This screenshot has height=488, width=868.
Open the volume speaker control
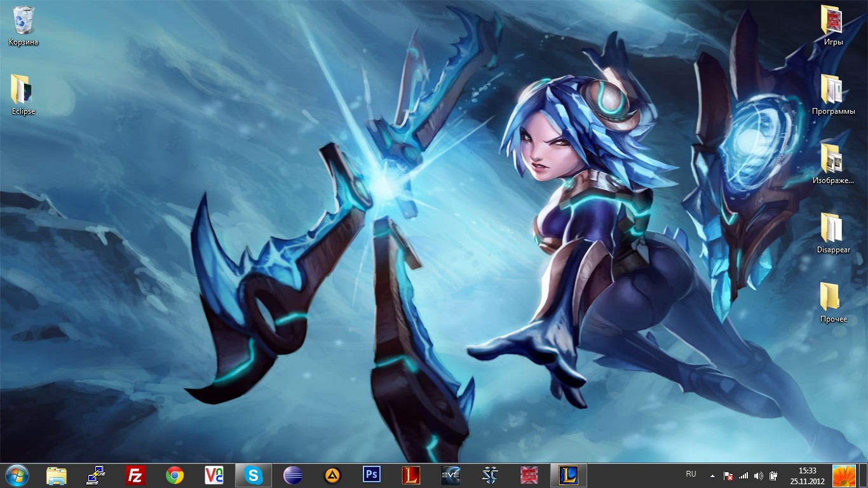(758, 475)
